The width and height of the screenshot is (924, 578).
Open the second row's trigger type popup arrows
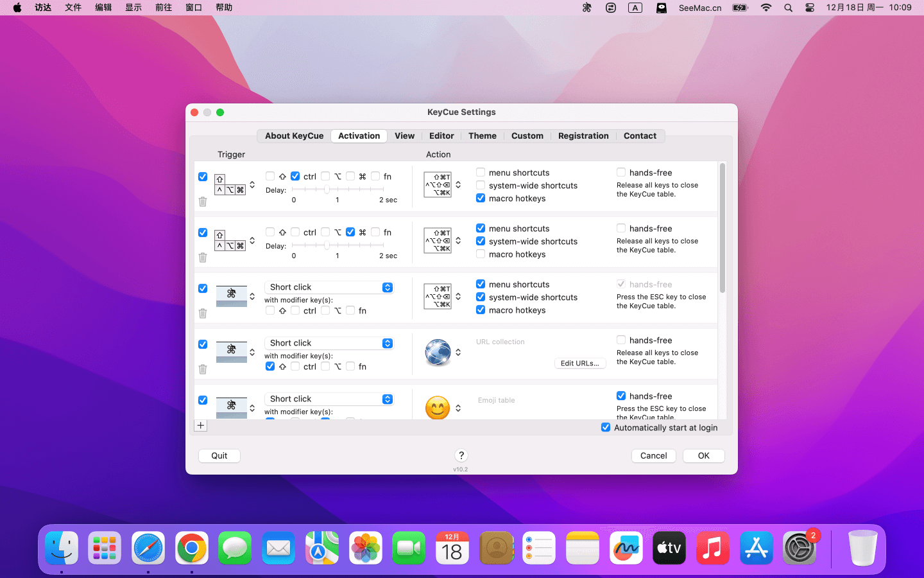[x=252, y=241]
